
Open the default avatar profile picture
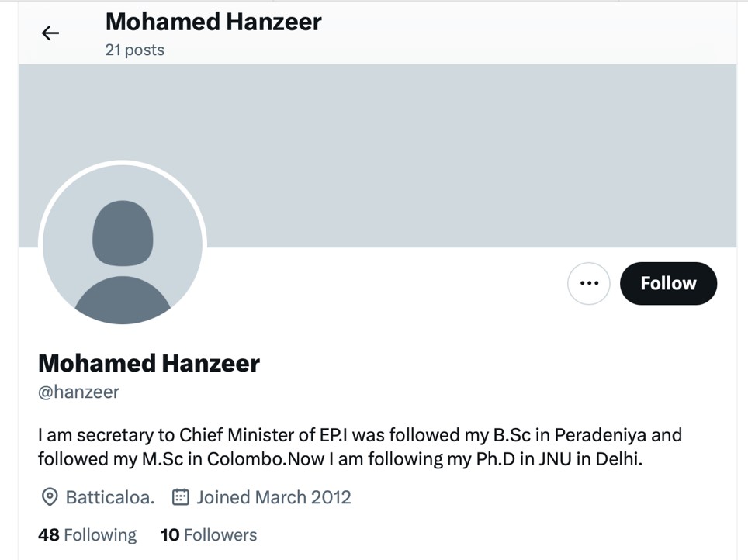click(x=123, y=245)
